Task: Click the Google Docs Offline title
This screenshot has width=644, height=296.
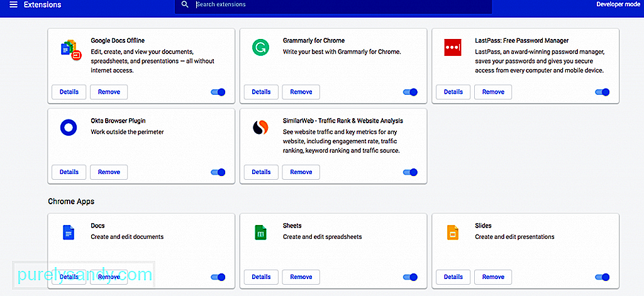Action: tap(118, 41)
